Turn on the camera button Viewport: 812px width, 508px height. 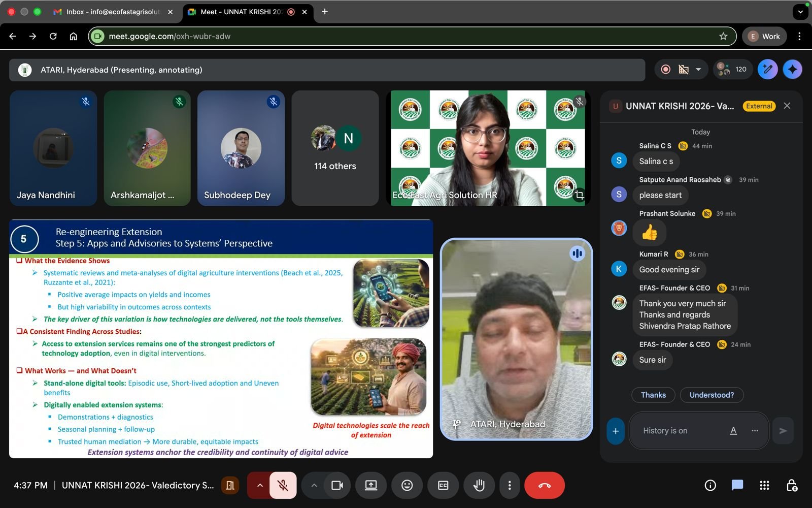pos(337,485)
